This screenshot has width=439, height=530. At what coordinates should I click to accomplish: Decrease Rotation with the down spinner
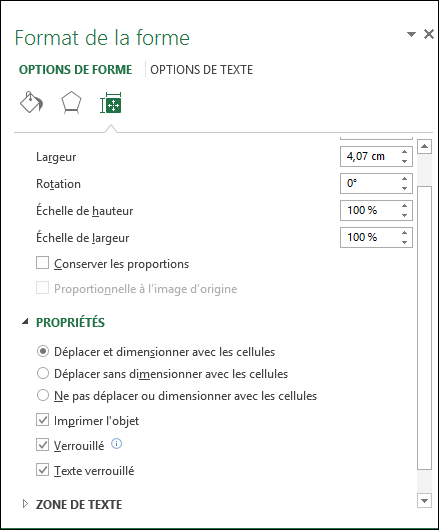(405, 188)
